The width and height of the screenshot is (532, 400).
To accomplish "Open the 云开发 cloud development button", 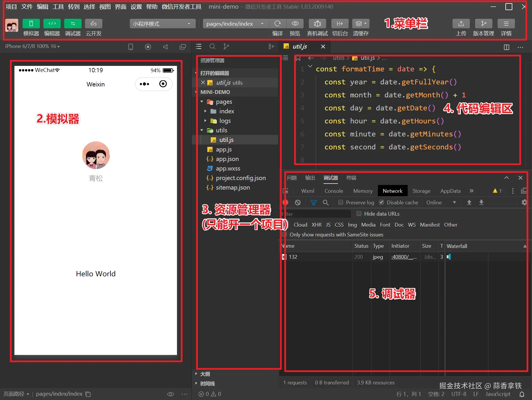I will [x=94, y=24].
